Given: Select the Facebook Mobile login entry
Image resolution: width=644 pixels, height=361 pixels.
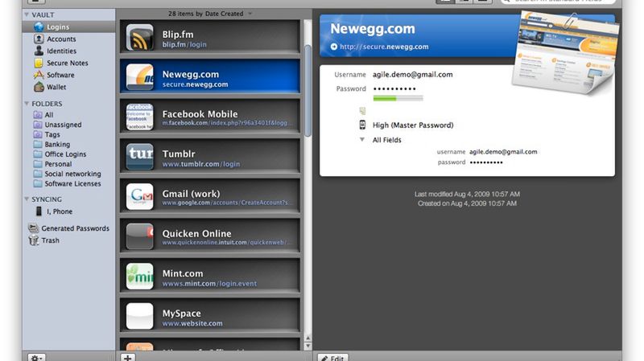Looking at the screenshot, I should [x=210, y=117].
